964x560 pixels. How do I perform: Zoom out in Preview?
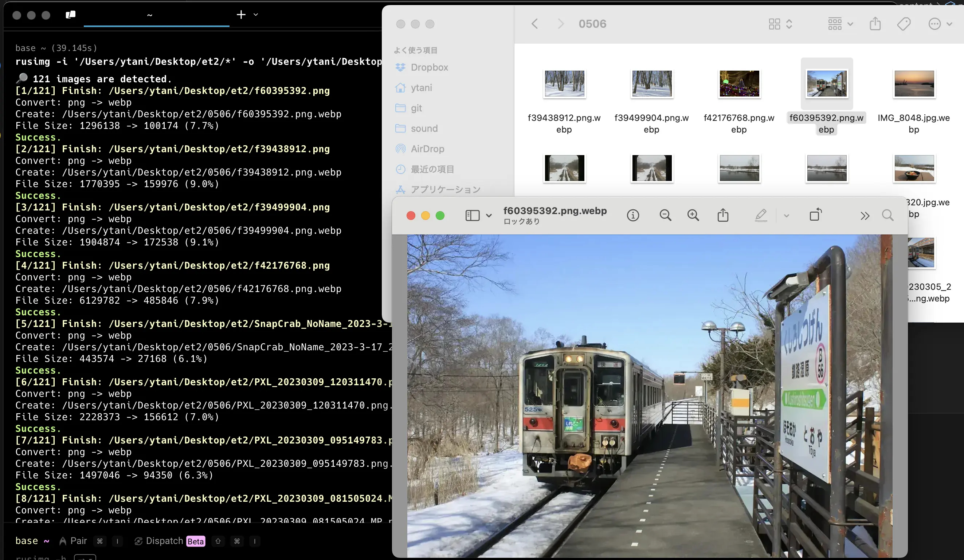pos(665,216)
